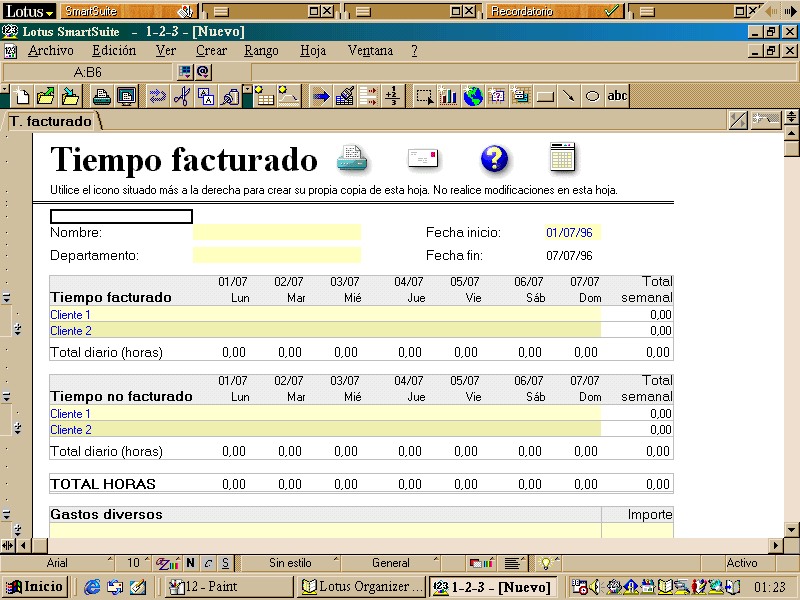Click the Internet Explorer quick launch icon
The width and height of the screenshot is (800, 600).
[x=92, y=587]
